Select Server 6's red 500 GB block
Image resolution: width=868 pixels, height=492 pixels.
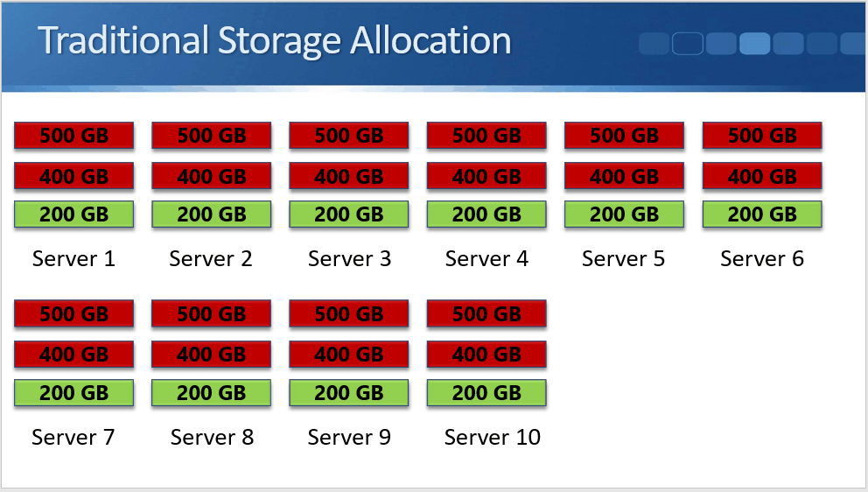762,136
